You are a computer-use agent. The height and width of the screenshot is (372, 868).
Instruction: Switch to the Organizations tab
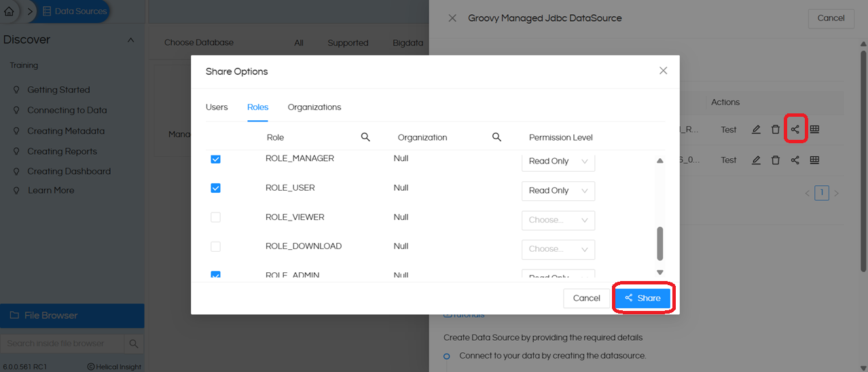(314, 107)
